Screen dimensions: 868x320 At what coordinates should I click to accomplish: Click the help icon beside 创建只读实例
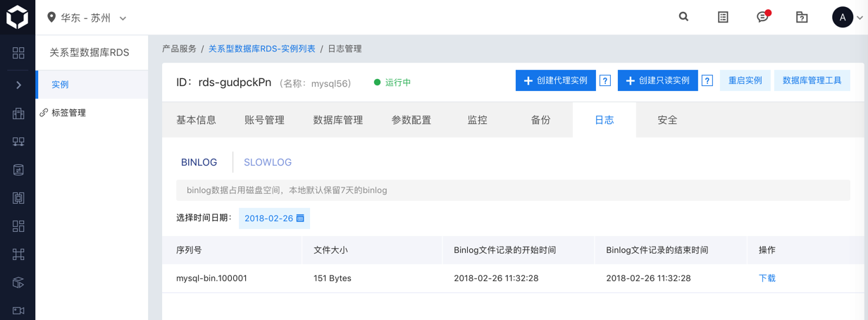[707, 80]
